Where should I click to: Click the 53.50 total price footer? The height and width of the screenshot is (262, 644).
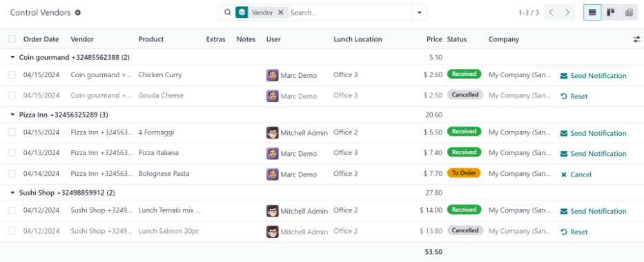point(433,252)
